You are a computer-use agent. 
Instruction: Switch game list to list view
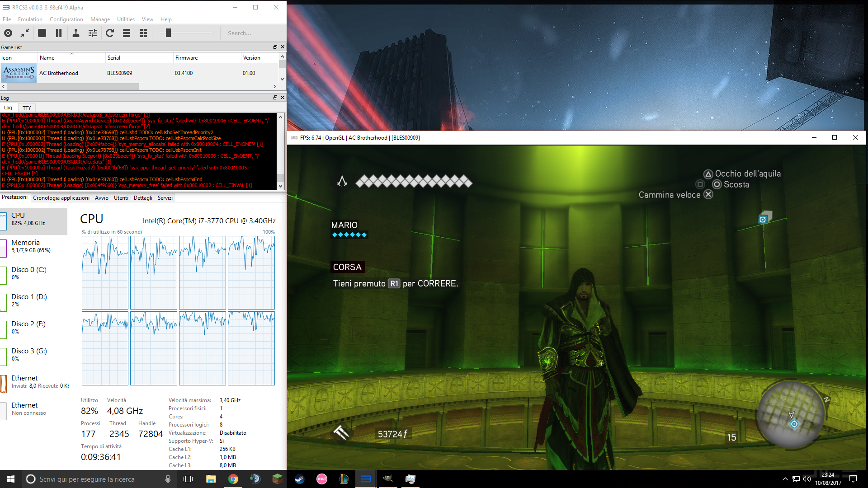coord(127,33)
